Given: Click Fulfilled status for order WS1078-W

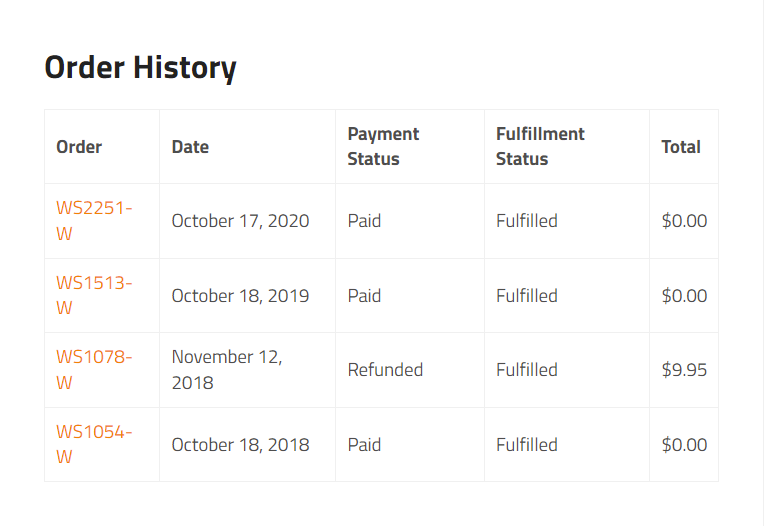Looking at the screenshot, I should click(527, 370).
